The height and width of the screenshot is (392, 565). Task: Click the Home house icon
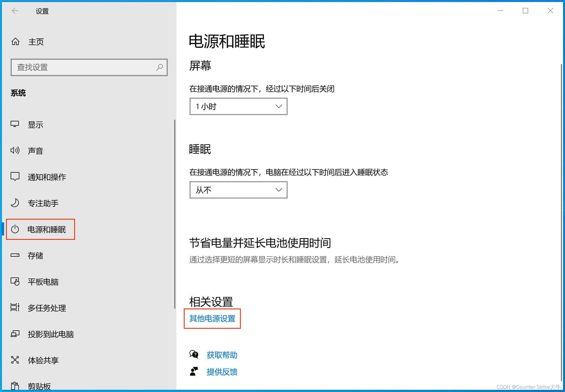point(15,42)
